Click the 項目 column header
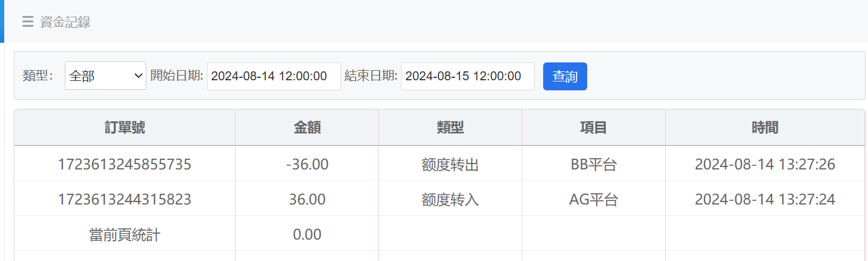Screen dimensions: 868x261 coord(593,128)
